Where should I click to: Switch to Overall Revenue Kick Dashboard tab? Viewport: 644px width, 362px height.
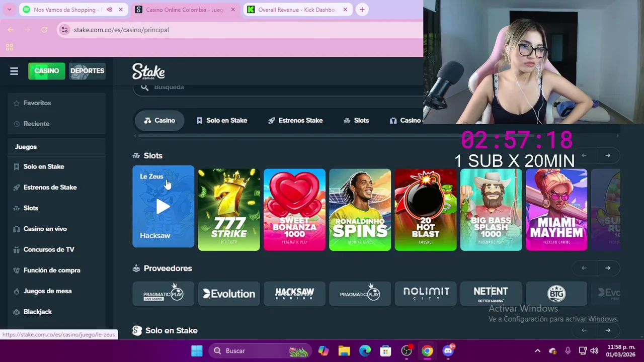(x=298, y=10)
